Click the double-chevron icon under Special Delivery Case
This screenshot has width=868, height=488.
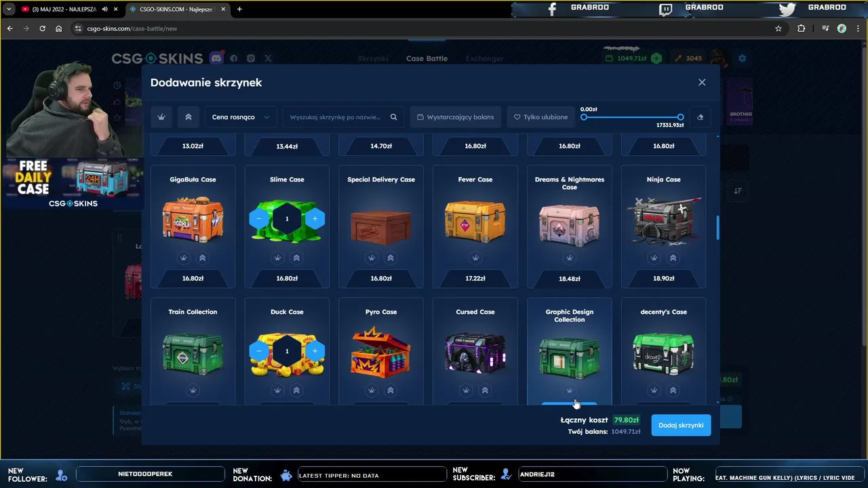[391, 258]
